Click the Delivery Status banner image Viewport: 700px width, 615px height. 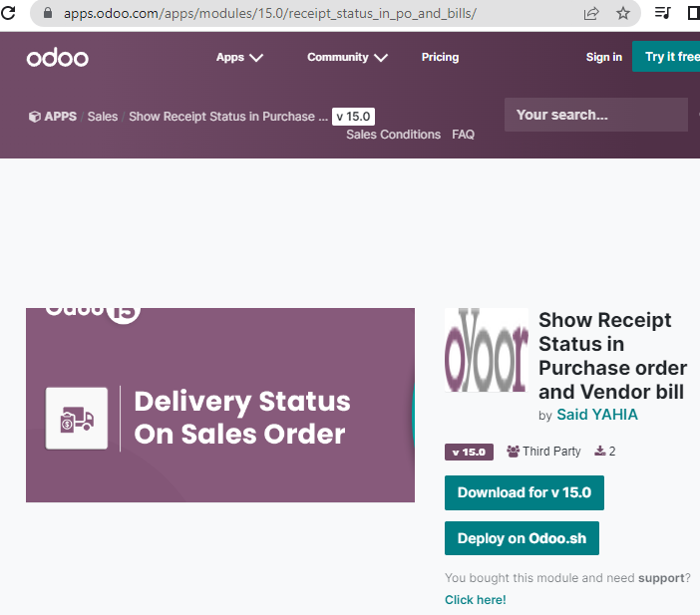coord(220,405)
